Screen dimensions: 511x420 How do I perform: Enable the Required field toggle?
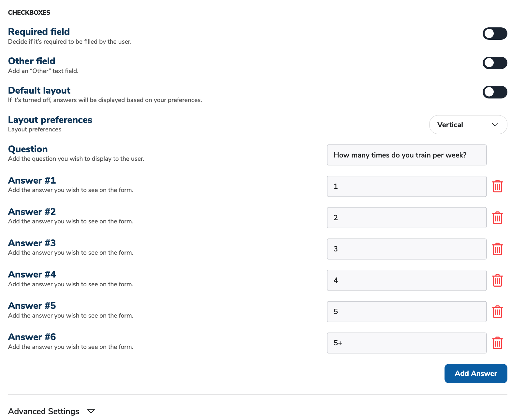click(x=494, y=34)
